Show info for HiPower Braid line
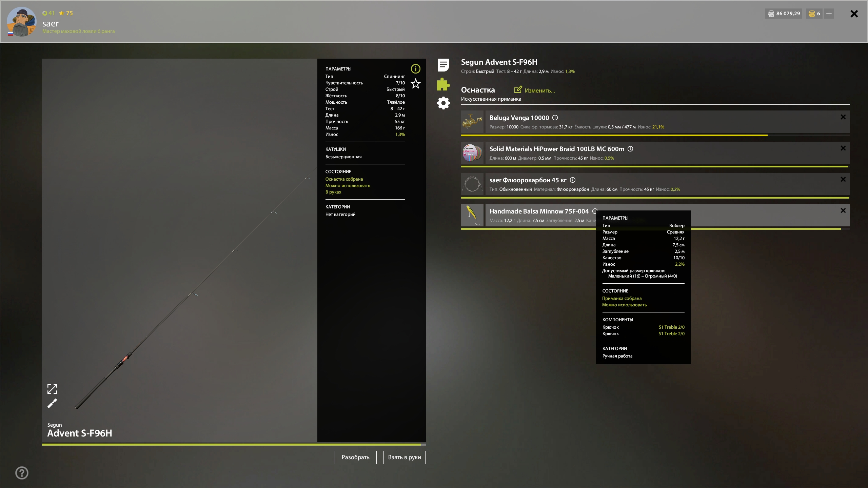Image resolution: width=868 pixels, height=488 pixels. pyautogui.click(x=630, y=149)
